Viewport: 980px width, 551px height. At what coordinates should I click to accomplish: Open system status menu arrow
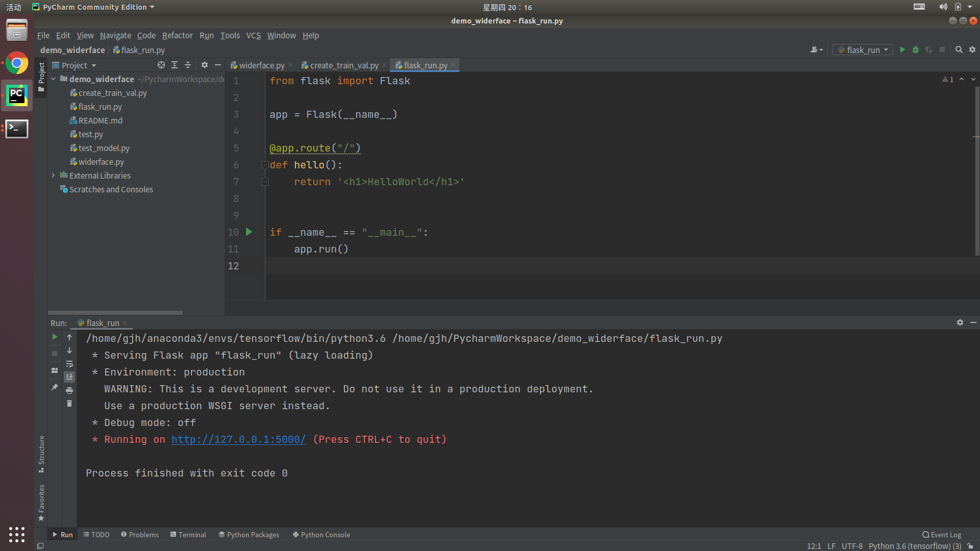click(x=970, y=7)
